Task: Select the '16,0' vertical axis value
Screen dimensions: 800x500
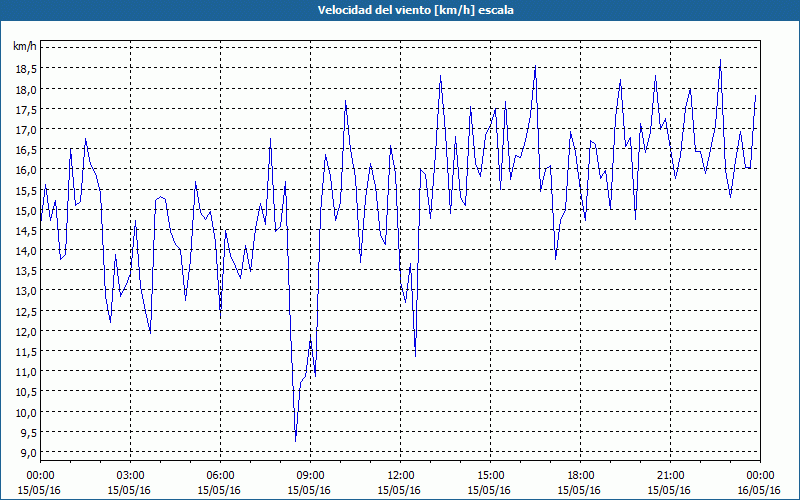Action: click(27, 170)
